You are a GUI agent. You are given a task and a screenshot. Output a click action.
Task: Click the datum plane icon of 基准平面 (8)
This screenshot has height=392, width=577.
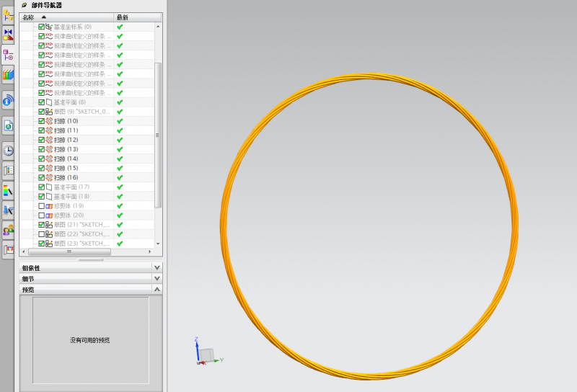[49, 102]
